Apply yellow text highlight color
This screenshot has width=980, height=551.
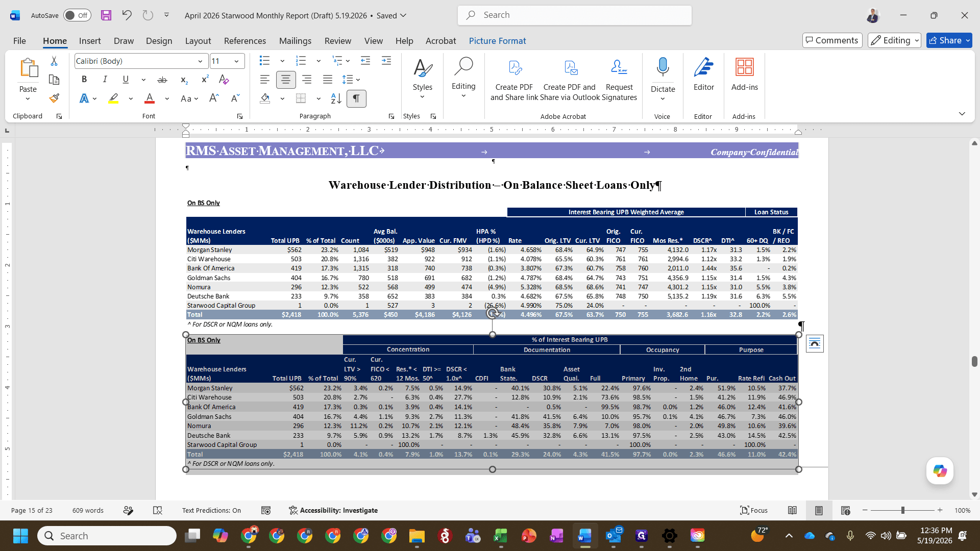pos(113,98)
